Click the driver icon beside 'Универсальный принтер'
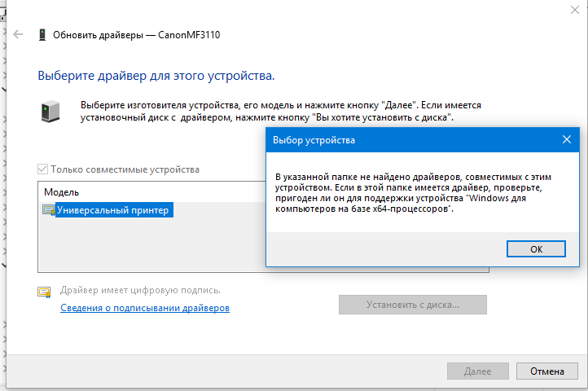Screen dimensions: 588x391 point(49,210)
